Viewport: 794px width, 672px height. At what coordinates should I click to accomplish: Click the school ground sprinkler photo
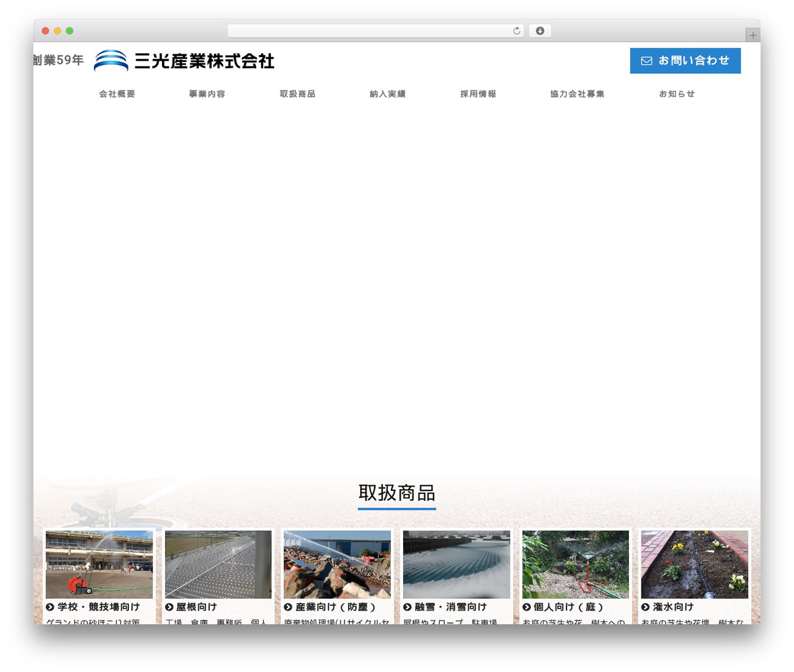pyautogui.click(x=99, y=564)
